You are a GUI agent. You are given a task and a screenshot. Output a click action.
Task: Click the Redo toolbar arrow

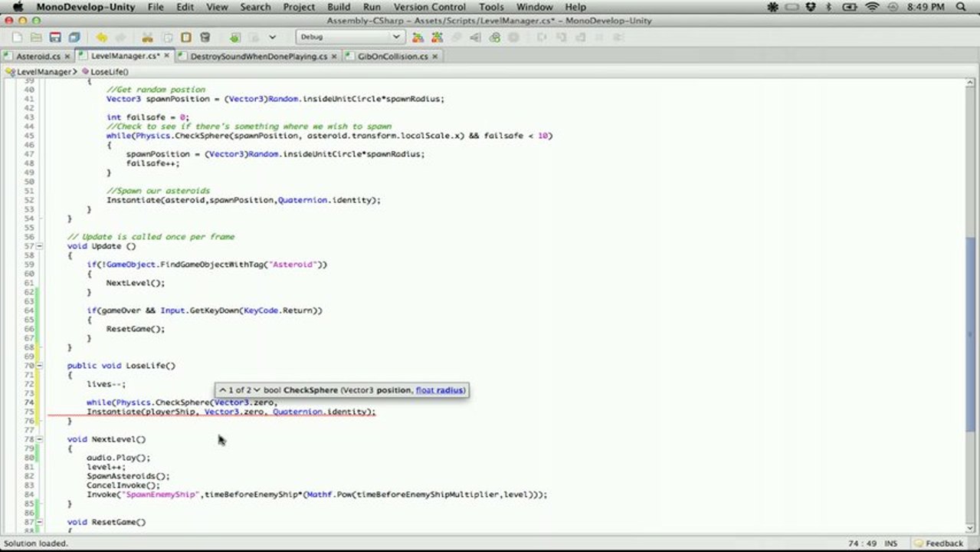[120, 37]
